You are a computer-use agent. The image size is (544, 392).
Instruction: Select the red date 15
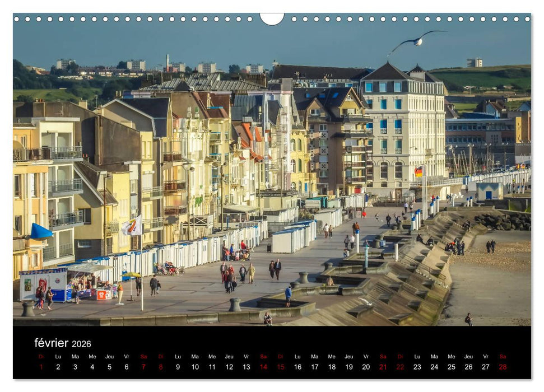coord(280,367)
